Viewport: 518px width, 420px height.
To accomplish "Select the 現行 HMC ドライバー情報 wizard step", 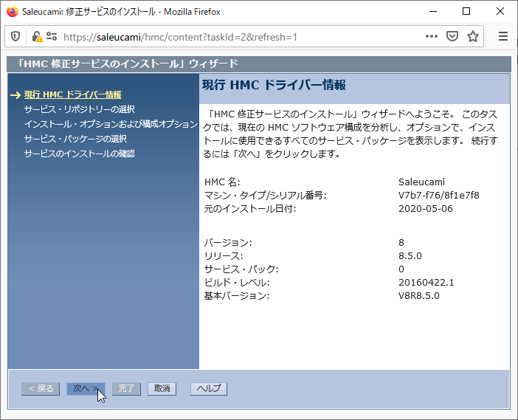I will coord(72,94).
